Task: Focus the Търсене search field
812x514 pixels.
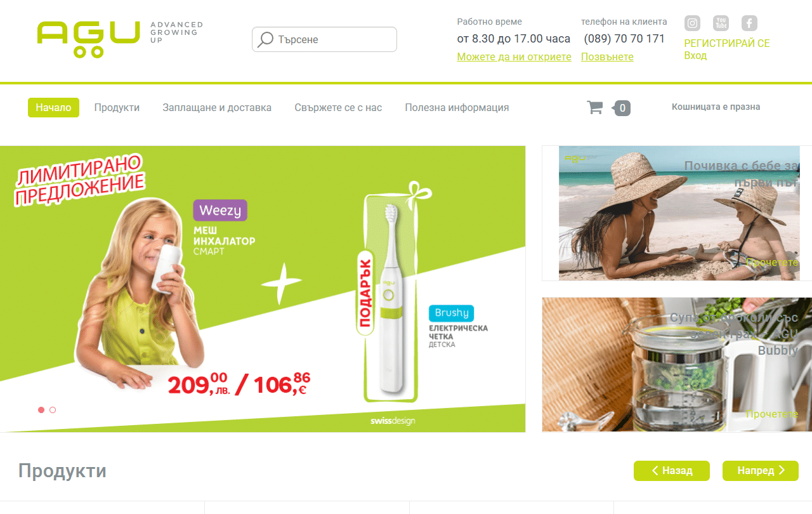Action: tap(324, 39)
